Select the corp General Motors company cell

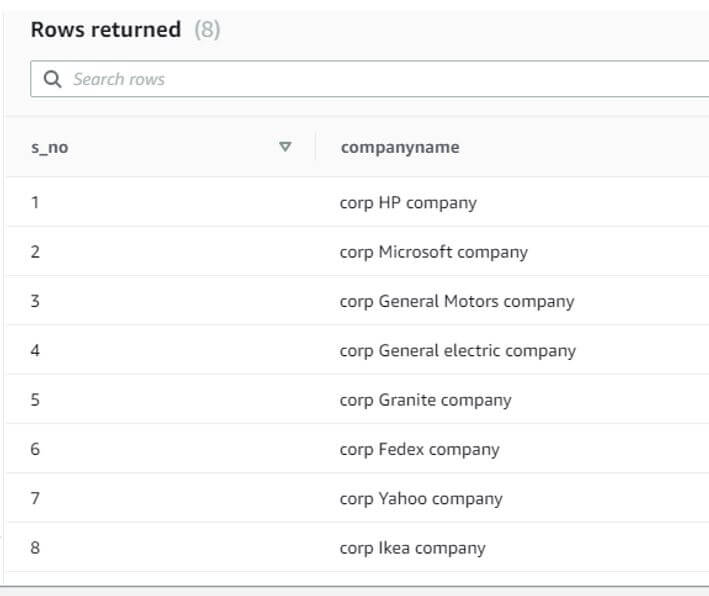coord(457,301)
